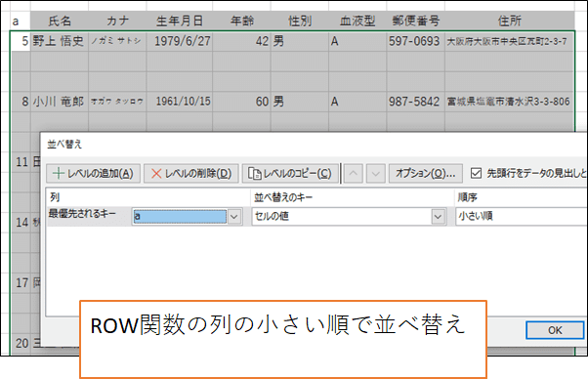The height and width of the screenshot is (379, 588).
Task: Select the カナ cell オガワ タツロウ
Action: 117,102
